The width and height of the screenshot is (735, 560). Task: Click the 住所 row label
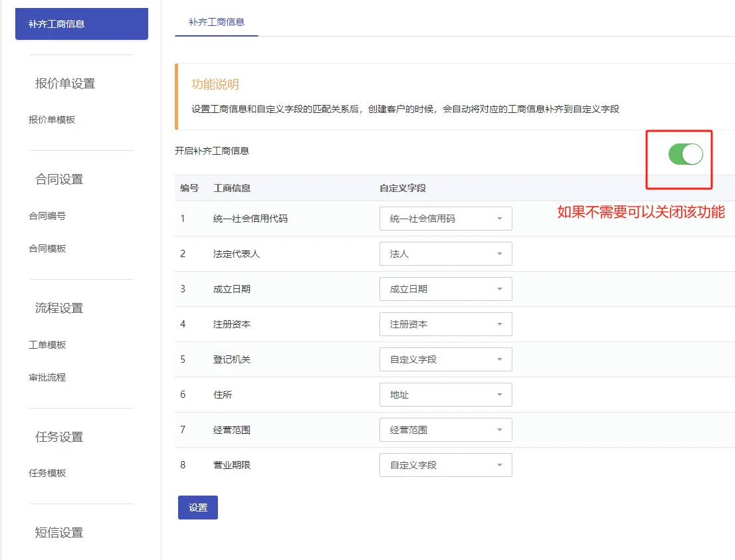pyautogui.click(x=222, y=394)
